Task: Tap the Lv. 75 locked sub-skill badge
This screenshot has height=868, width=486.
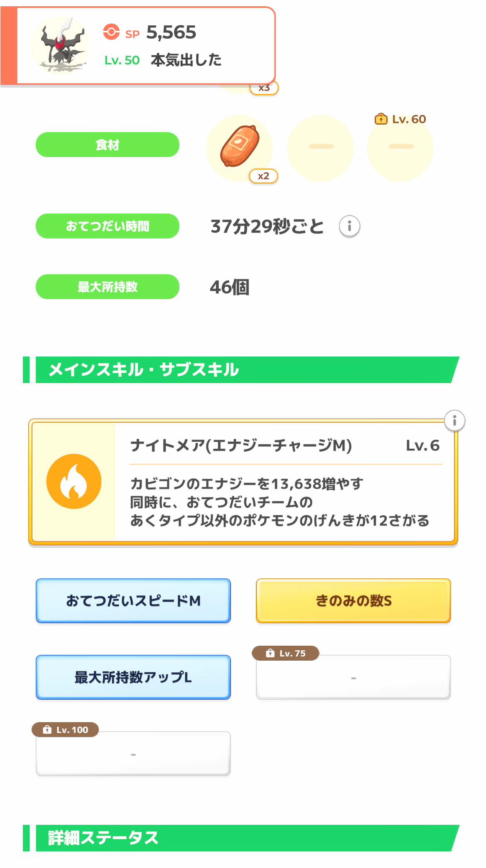Action: tap(285, 653)
